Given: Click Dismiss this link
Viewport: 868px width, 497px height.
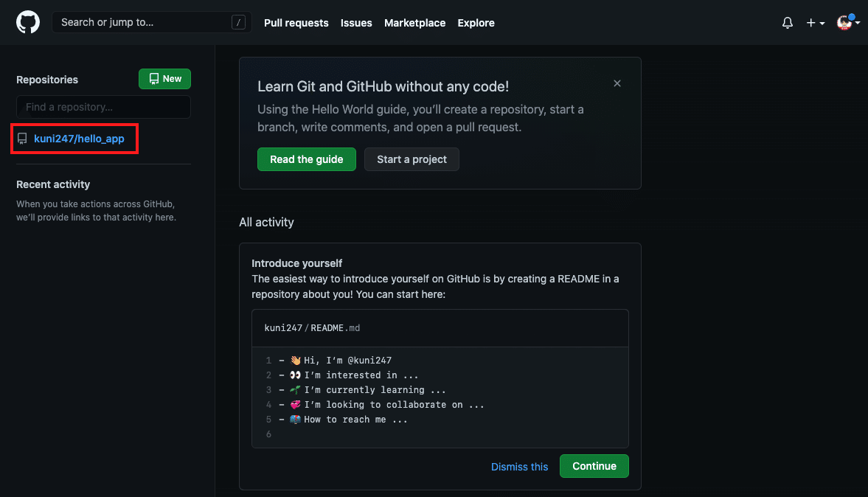Looking at the screenshot, I should coord(519,466).
